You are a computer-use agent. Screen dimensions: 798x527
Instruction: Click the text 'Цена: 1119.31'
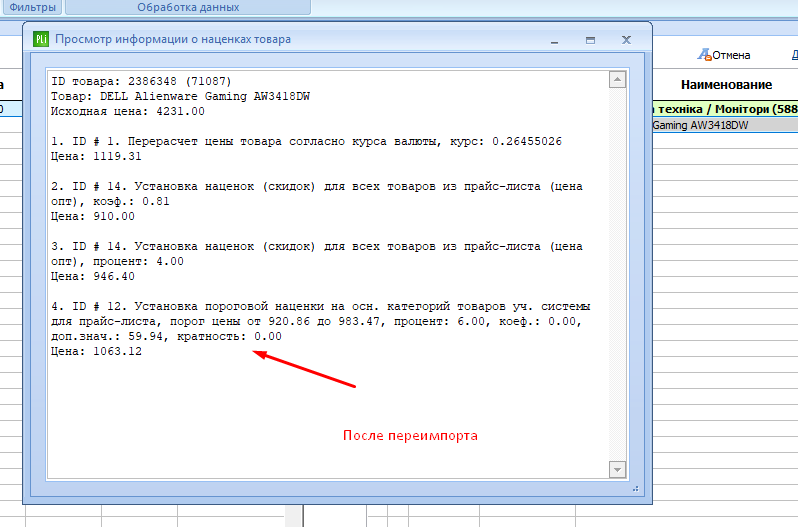coord(96,157)
